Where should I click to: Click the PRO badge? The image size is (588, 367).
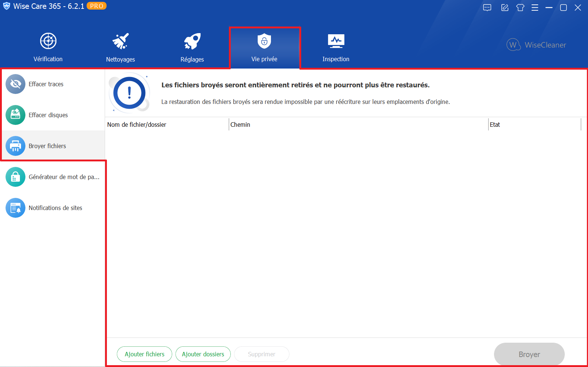click(97, 6)
